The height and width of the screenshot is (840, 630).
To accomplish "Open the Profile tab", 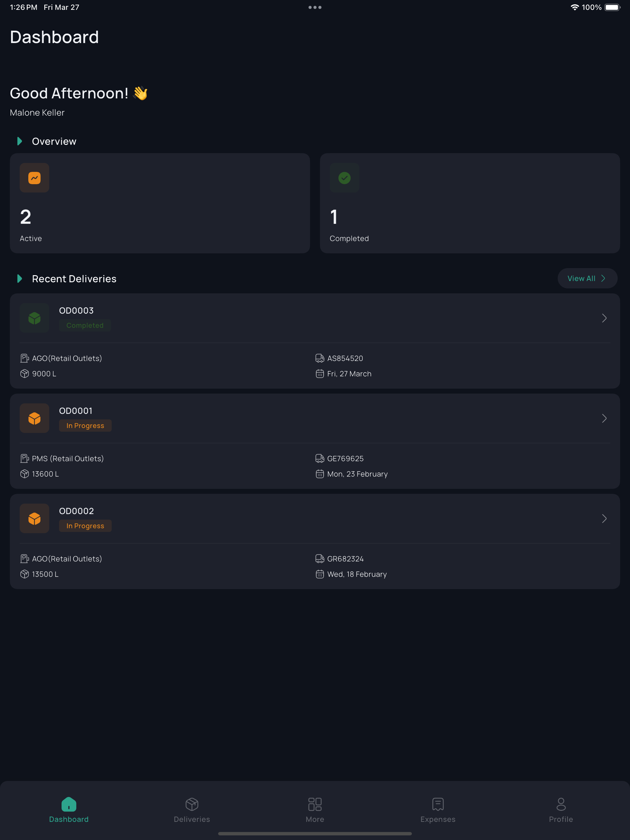I will (561, 810).
